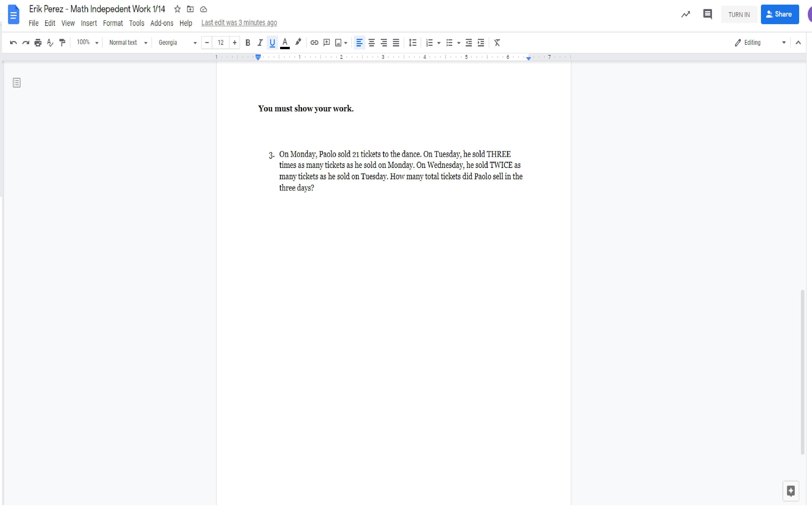Expand the Normal text style dropdown
This screenshot has height=506, width=812.
(128, 42)
